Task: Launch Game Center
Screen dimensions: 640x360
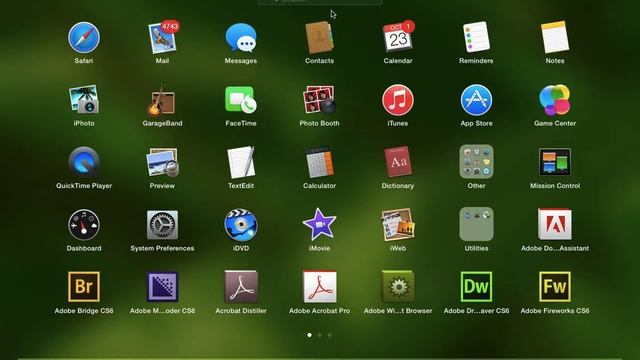Action: 555,100
